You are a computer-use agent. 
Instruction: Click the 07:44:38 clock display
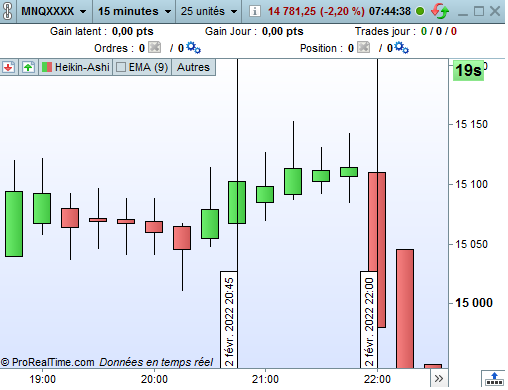pos(390,11)
